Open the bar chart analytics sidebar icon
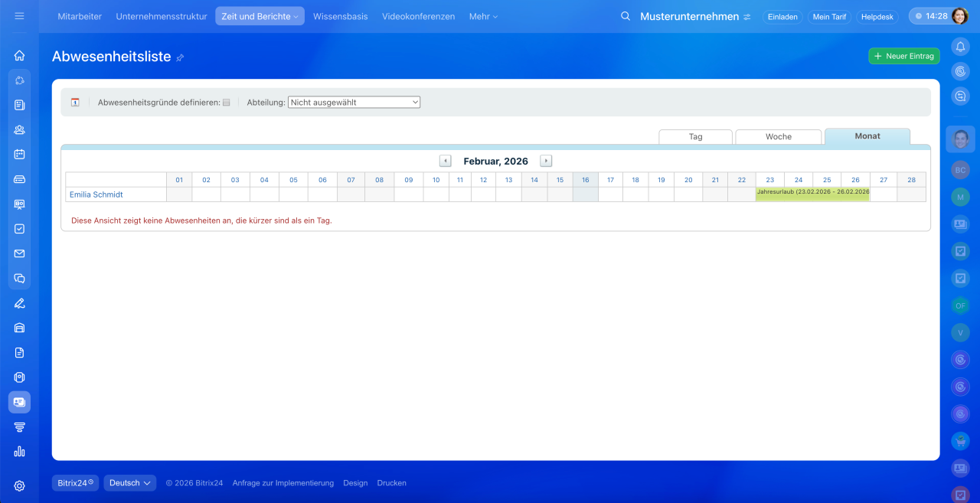980x503 pixels. tap(19, 452)
